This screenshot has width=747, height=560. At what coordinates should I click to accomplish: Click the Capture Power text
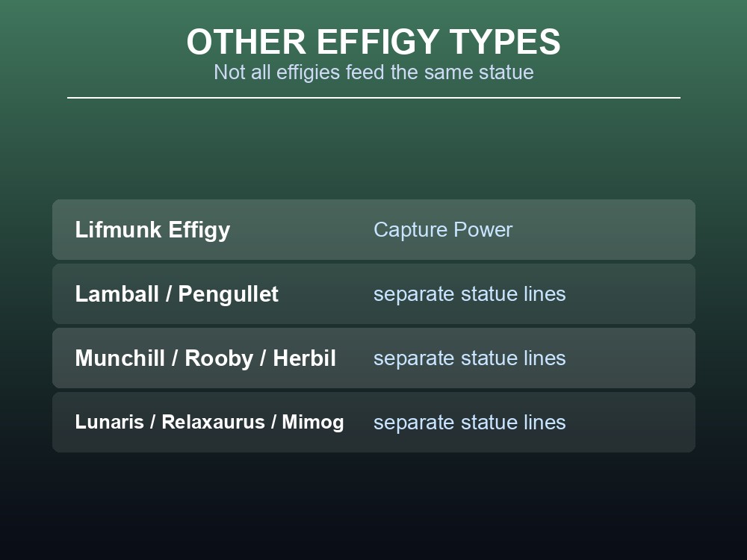pyautogui.click(x=443, y=229)
